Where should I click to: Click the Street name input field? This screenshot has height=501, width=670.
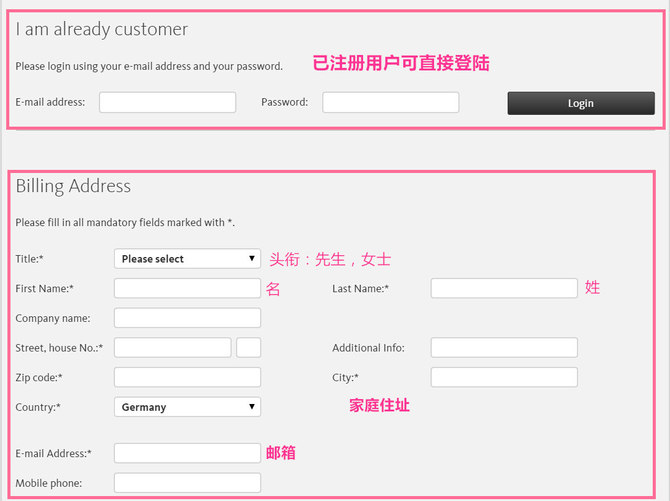pos(173,348)
